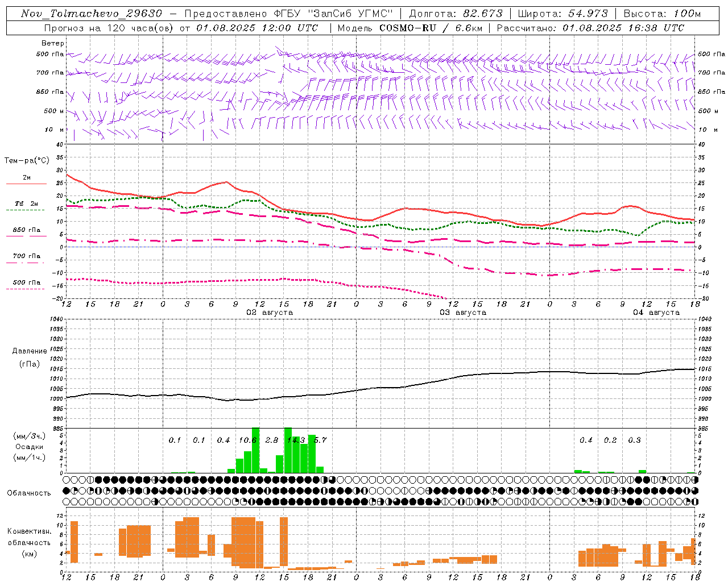Click the '500 гПа' temperature legend entry
Screen dimensions: 728x582
pos(27,282)
